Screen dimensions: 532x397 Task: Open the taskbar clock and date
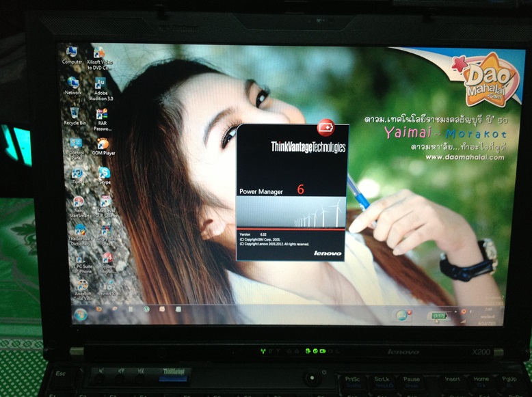point(488,316)
